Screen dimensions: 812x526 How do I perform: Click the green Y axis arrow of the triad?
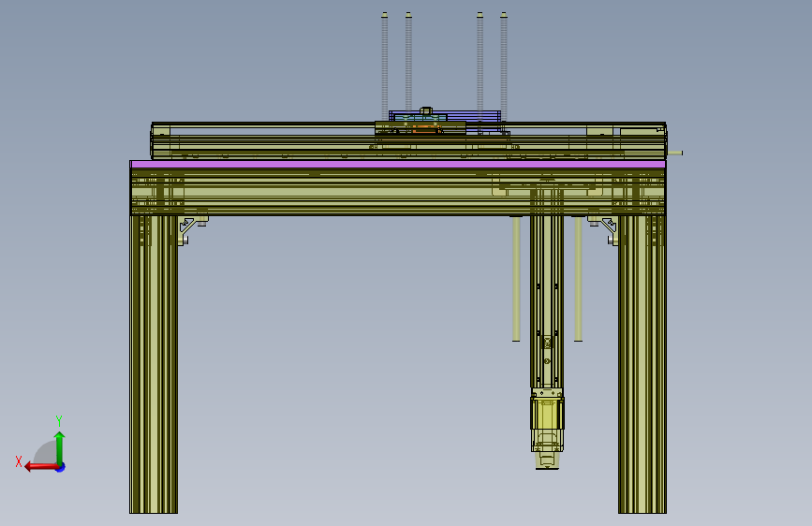(60, 448)
